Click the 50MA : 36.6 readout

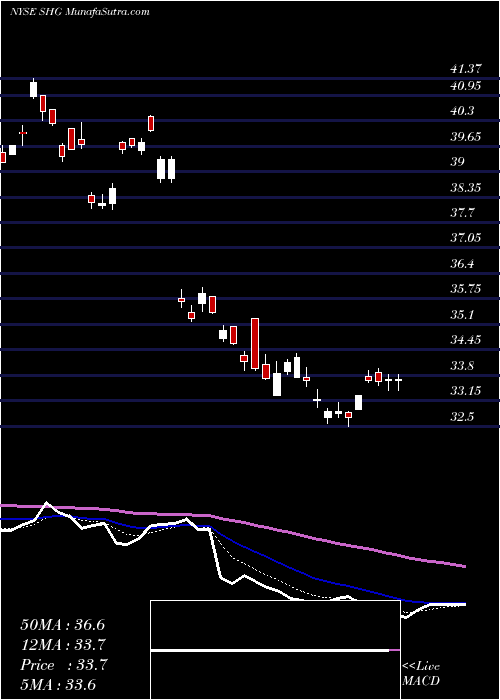(x=62, y=625)
